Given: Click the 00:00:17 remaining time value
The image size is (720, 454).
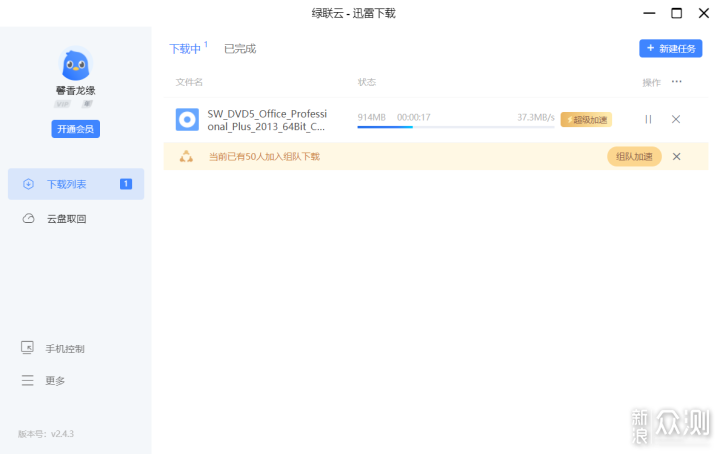Looking at the screenshot, I should [x=414, y=118].
